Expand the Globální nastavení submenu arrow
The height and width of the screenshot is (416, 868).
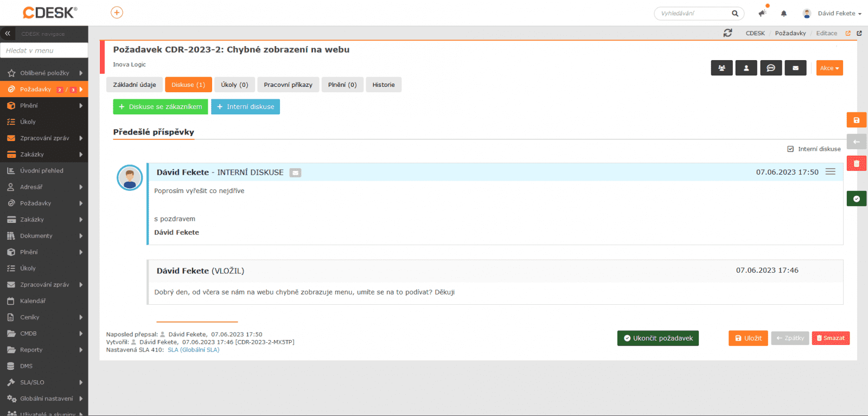pyautogui.click(x=81, y=399)
